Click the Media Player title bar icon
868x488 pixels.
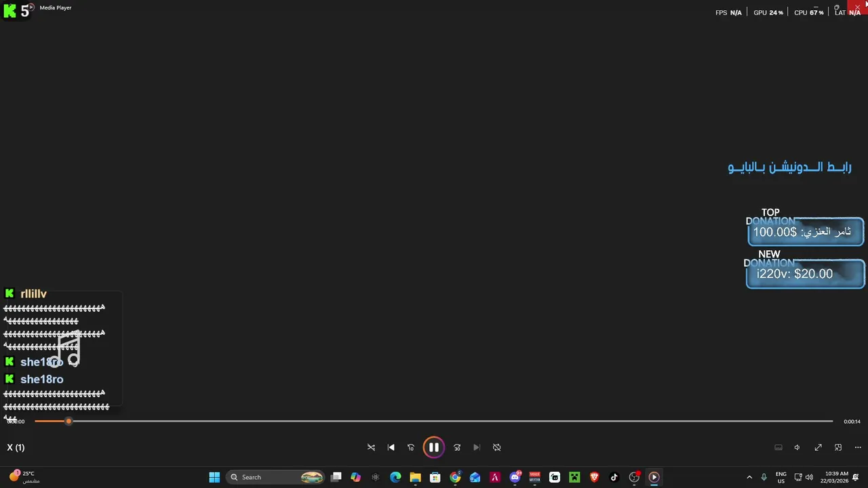pyautogui.click(x=31, y=7)
